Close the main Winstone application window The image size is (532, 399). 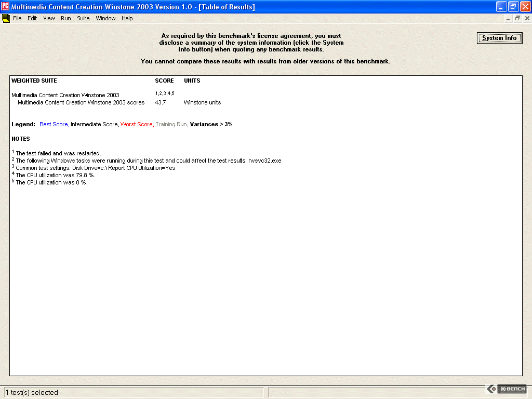point(525,6)
